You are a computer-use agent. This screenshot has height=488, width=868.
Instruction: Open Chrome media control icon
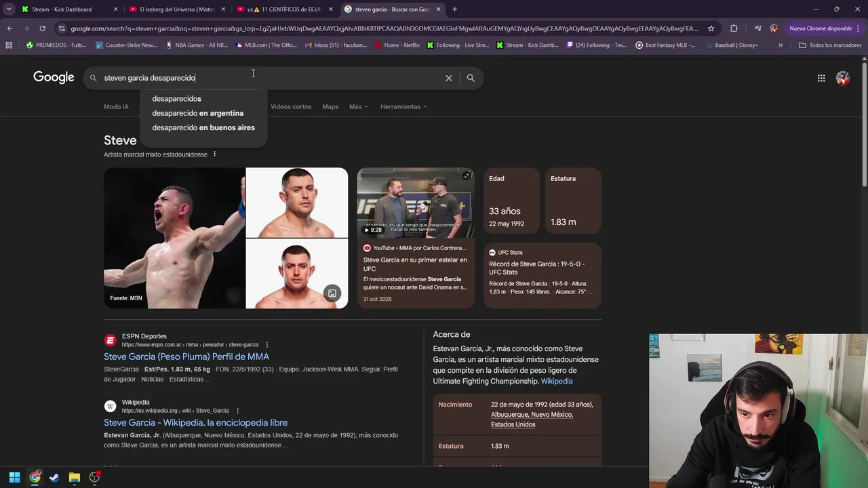(x=757, y=28)
